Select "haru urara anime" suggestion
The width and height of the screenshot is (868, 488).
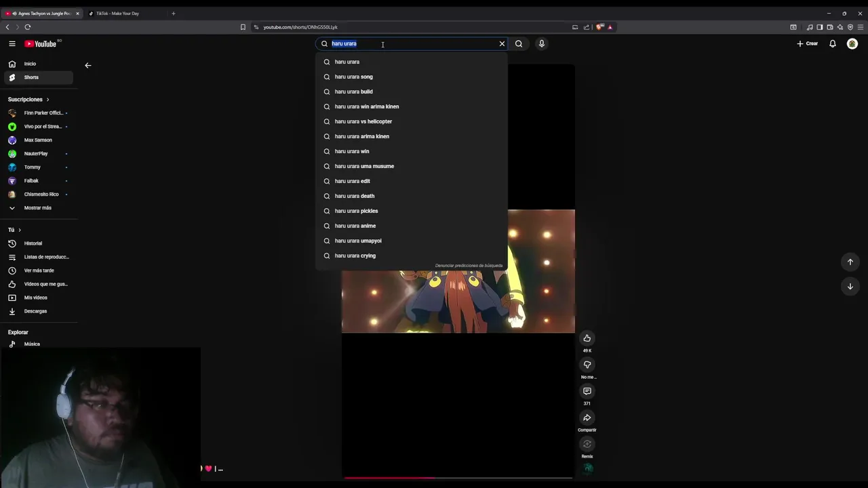coord(412,226)
